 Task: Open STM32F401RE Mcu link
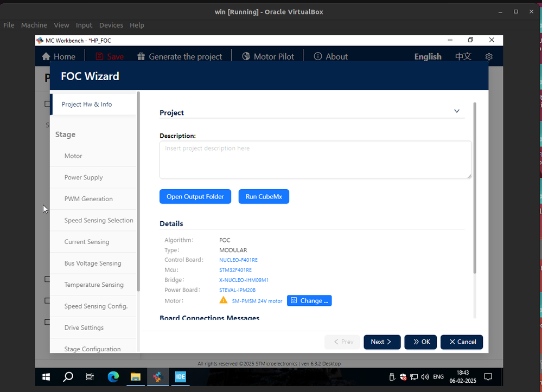pos(235,270)
